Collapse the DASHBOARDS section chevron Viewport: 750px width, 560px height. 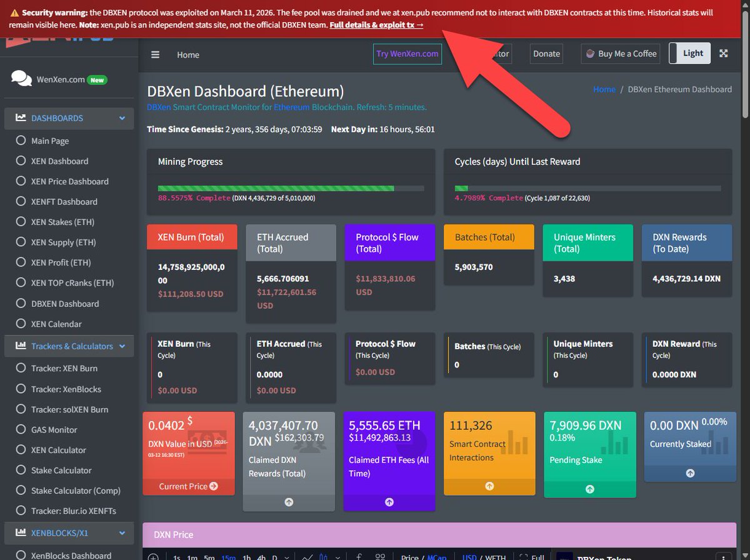pos(122,118)
